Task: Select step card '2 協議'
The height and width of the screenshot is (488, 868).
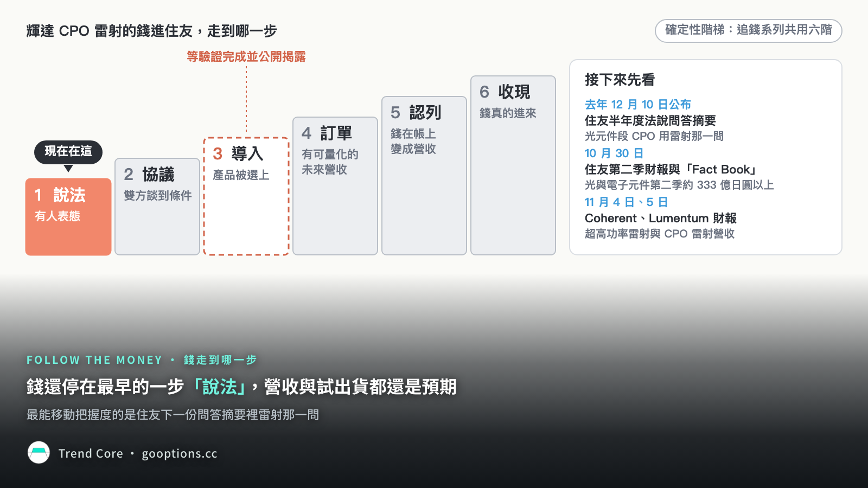Action: [157, 207]
